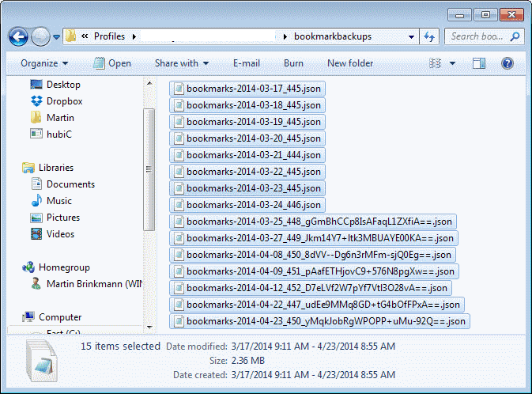This screenshot has height=394, width=532.
Task: Open the Organize menu
Action: pyautogui.click(x=44, y=63)
